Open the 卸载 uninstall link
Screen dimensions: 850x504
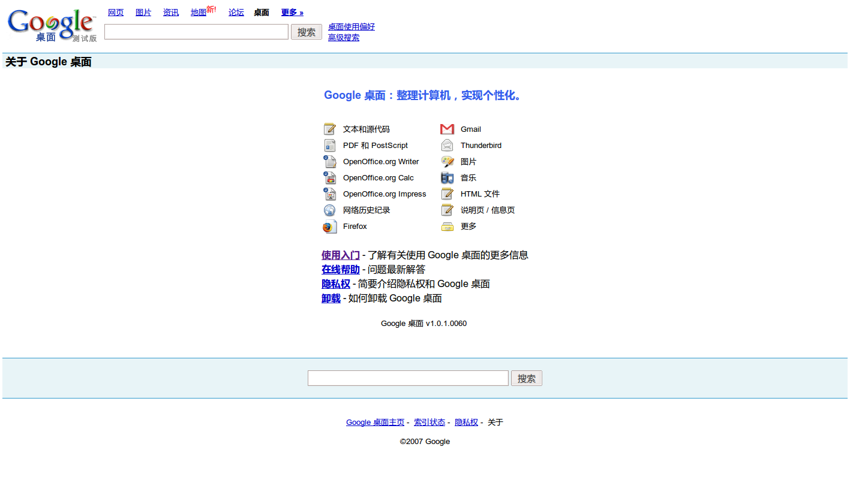tap(331, 298)
